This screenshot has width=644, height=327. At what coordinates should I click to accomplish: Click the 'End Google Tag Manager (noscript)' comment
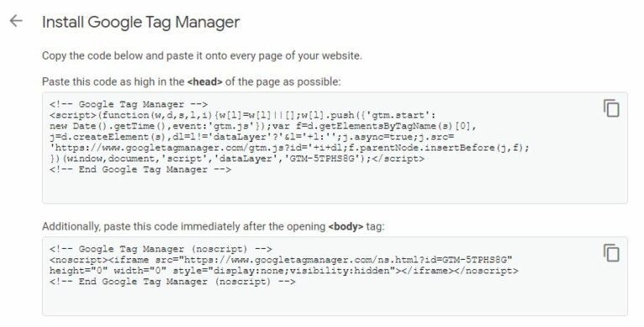click(x=173, y=282)
